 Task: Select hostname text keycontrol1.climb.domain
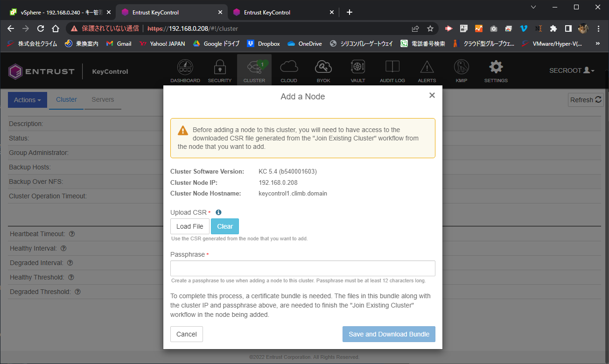pos(293,193)
